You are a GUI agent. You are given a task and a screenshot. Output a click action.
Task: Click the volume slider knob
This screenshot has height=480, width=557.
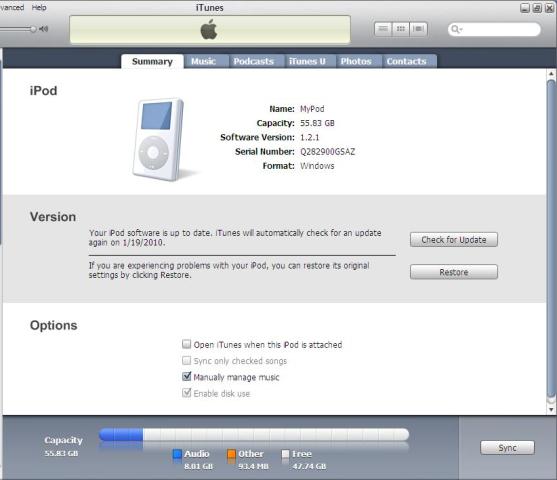click(33, 29)
